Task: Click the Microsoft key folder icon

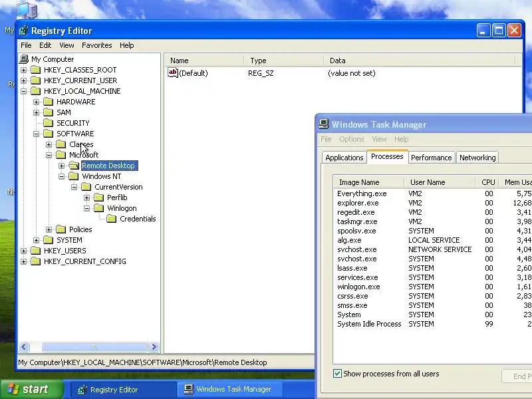Action: (x=61, y=155)
